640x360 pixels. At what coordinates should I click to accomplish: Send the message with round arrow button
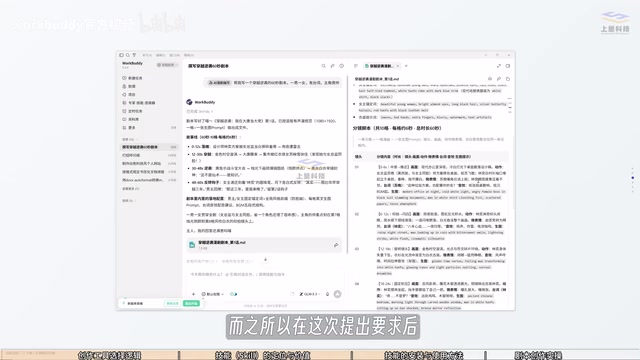pyautogui.click(x=338, y=294)
